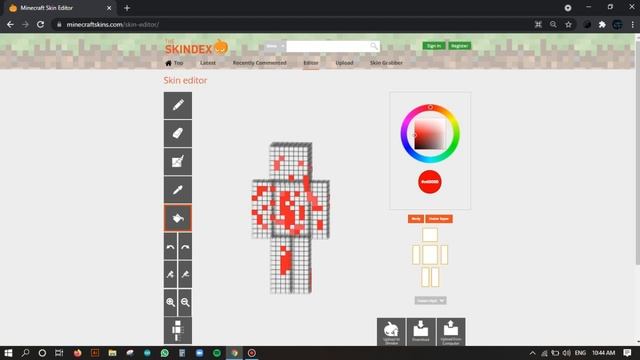Click the Skindex logo
Screen dimensions: 640x360
point(196,47)
